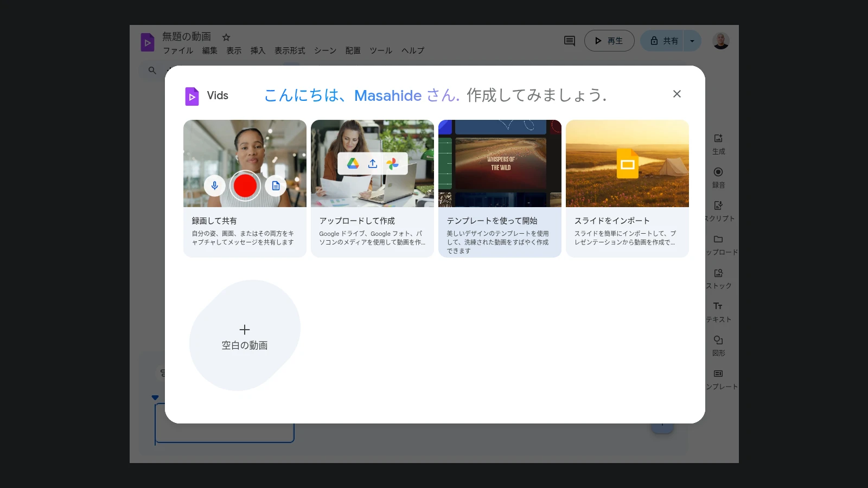Click Google Photos icon on the upload card
This screenshot has width=868, height=488.
392,163
